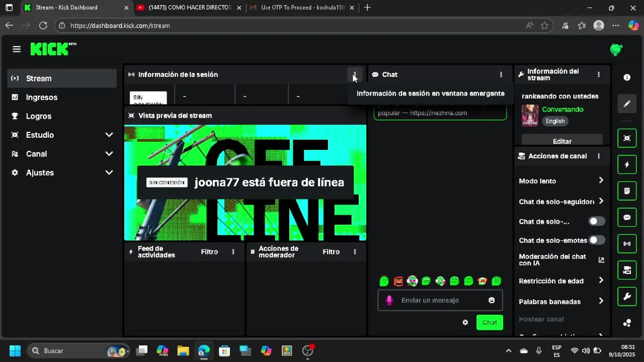This screenshot has height=362, width=644.
Task: Open Modo lento chevron
Action: point(601,180)
